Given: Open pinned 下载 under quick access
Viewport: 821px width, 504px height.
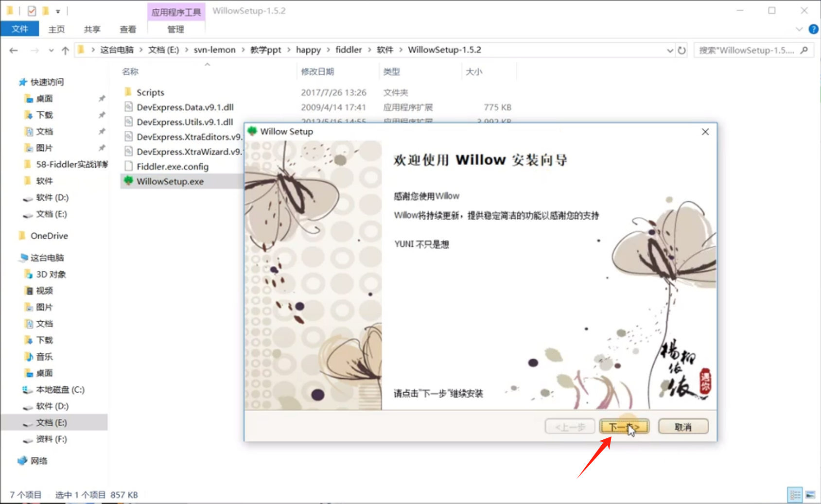Looking at the screenshot, I should click(x=44, y=115).
